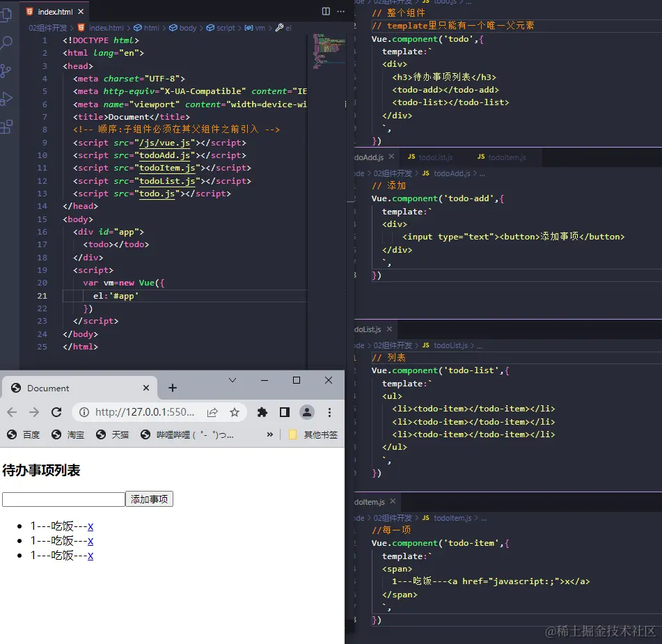Click the el breadcrumb symbol

coord(283,28)
